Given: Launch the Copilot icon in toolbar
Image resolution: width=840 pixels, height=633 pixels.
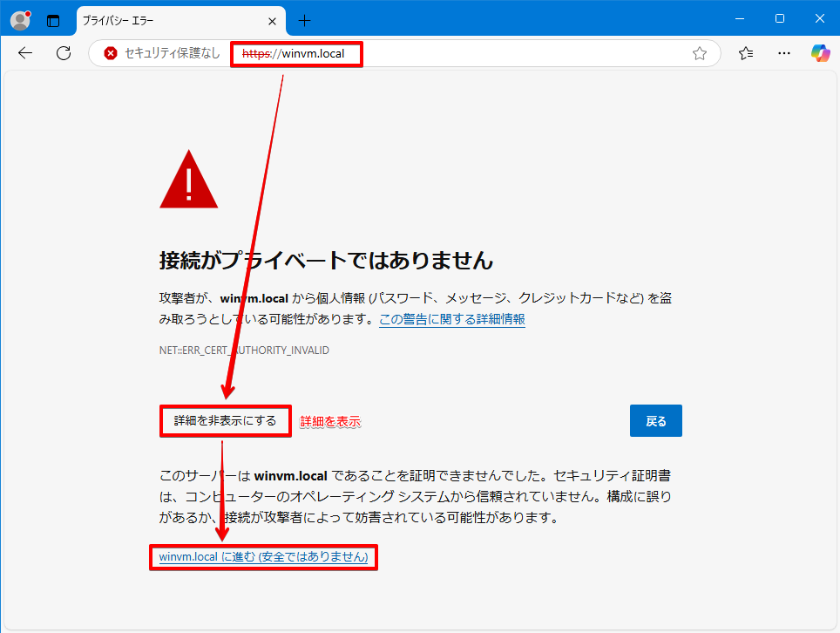Looking at the screenshot, I should click(x=820, y=53).
